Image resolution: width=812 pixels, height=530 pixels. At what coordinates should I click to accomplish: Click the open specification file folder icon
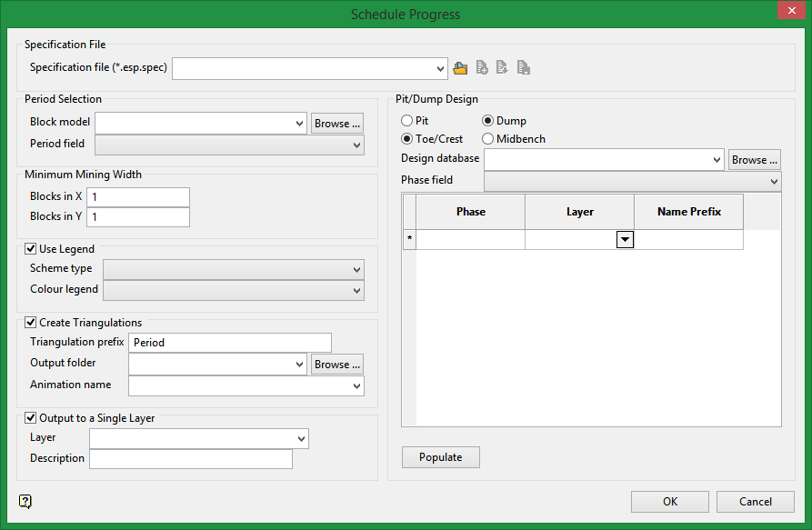460,68
